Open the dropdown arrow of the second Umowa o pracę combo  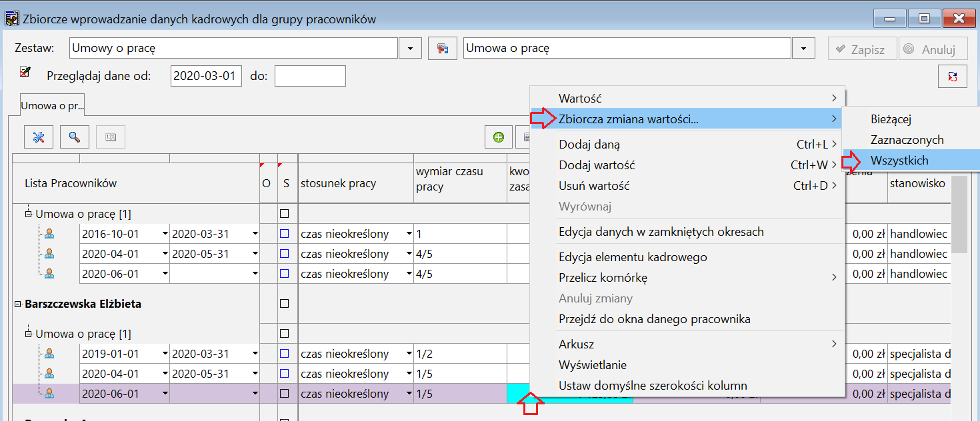803,49
